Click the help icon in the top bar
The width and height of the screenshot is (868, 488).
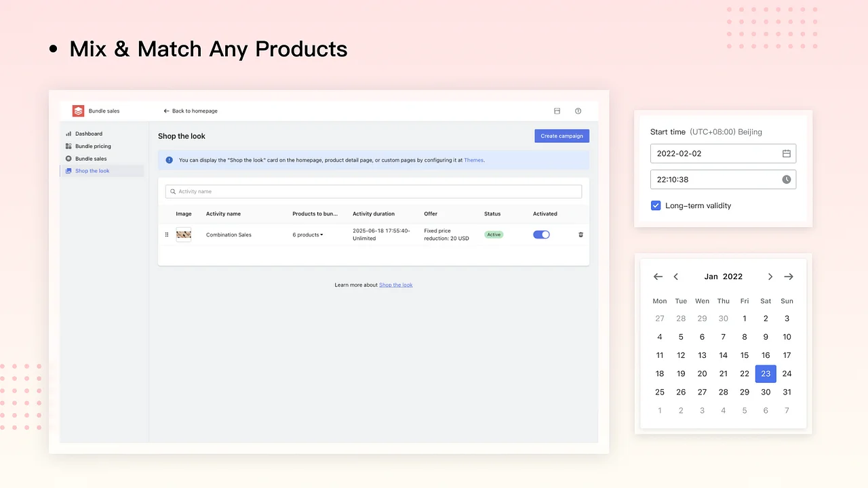pyautogui.click(x=578, y=110)
